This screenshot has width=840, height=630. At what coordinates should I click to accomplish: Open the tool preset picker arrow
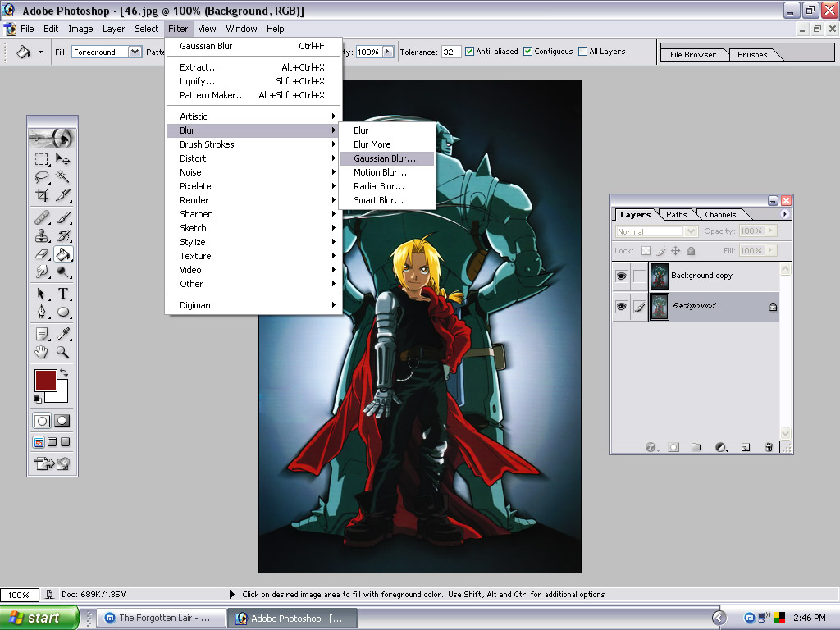tap(40, 52)
